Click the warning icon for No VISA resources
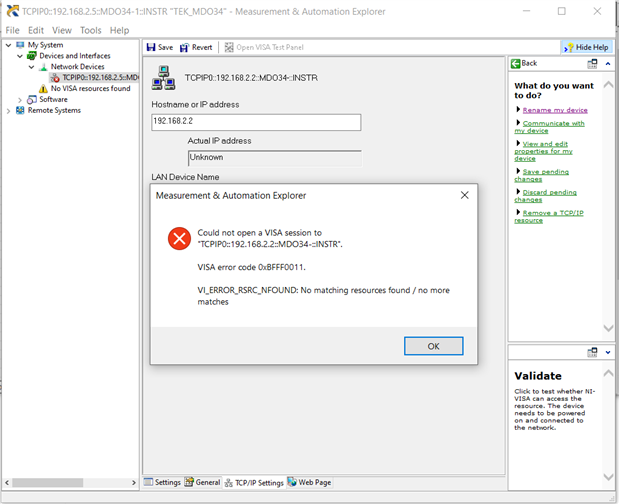This screenshot has height=504, width=619. tap(43, 88)
